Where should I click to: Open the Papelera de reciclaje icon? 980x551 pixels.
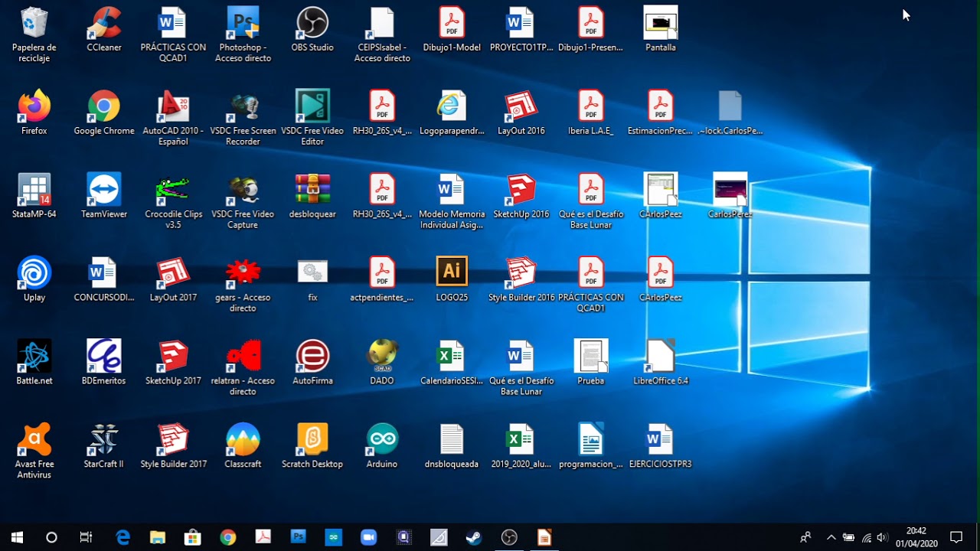(x=34, y=23)
